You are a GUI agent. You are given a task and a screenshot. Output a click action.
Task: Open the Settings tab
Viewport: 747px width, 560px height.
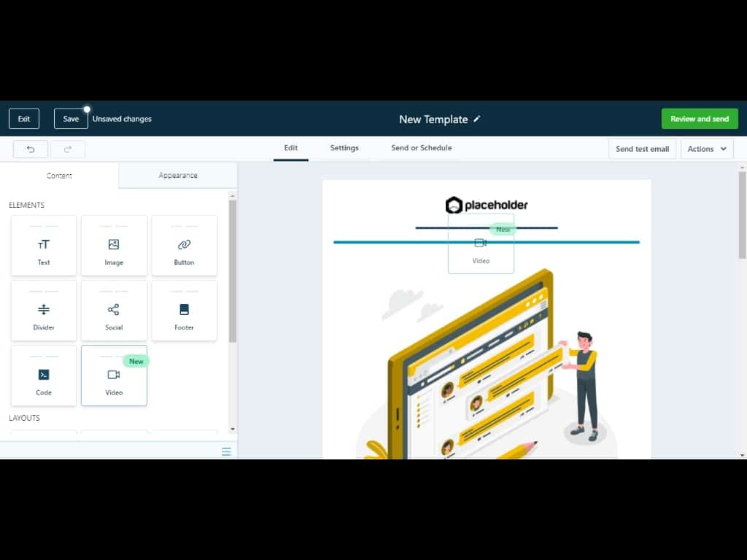tap(344, 148)
